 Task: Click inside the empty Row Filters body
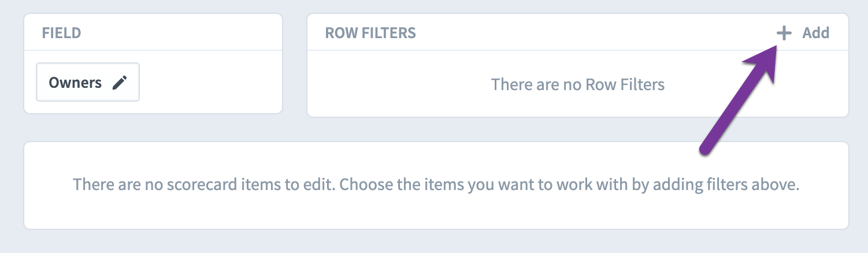[578, 84]
